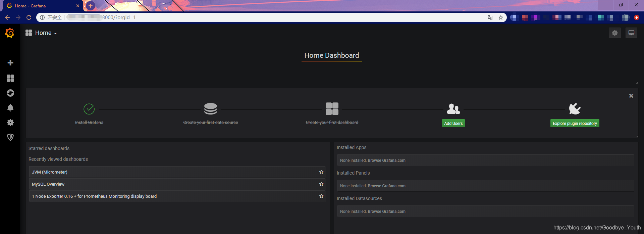Open MySQL Overview dashboard
The image size is (644, 234).
[177, 184]
